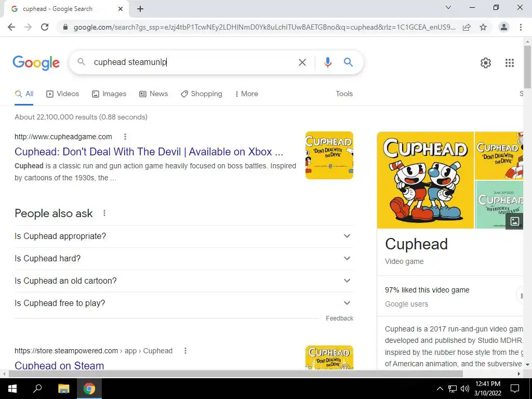Select the All results tab
This screenshot has height=399, width=532.
pos(24,94)
